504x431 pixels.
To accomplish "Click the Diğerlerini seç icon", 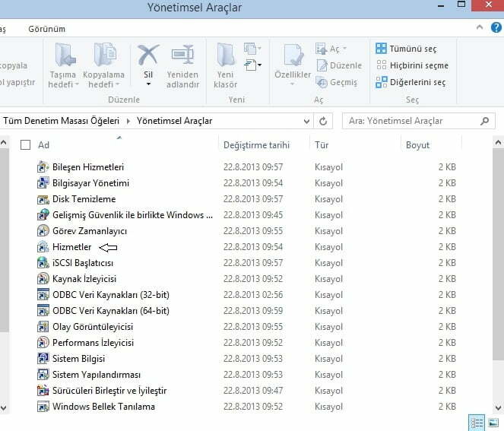I will coord(381,82).
